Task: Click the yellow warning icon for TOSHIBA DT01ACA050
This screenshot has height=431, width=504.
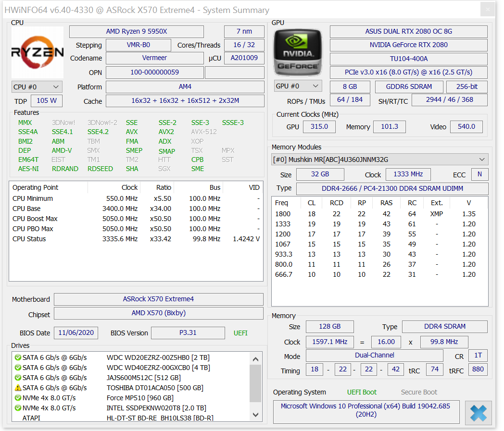Action: point(18,388)
